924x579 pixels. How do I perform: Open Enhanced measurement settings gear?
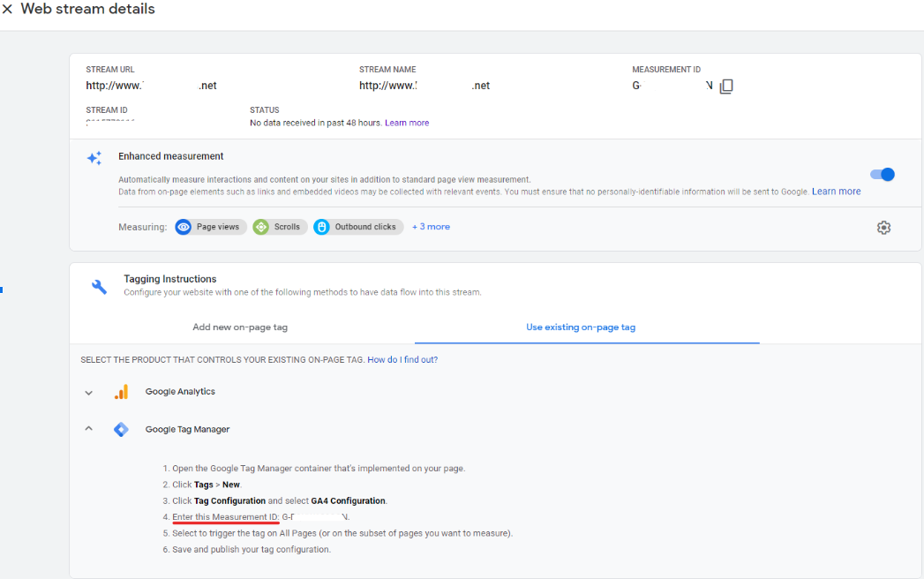point(883,228)
